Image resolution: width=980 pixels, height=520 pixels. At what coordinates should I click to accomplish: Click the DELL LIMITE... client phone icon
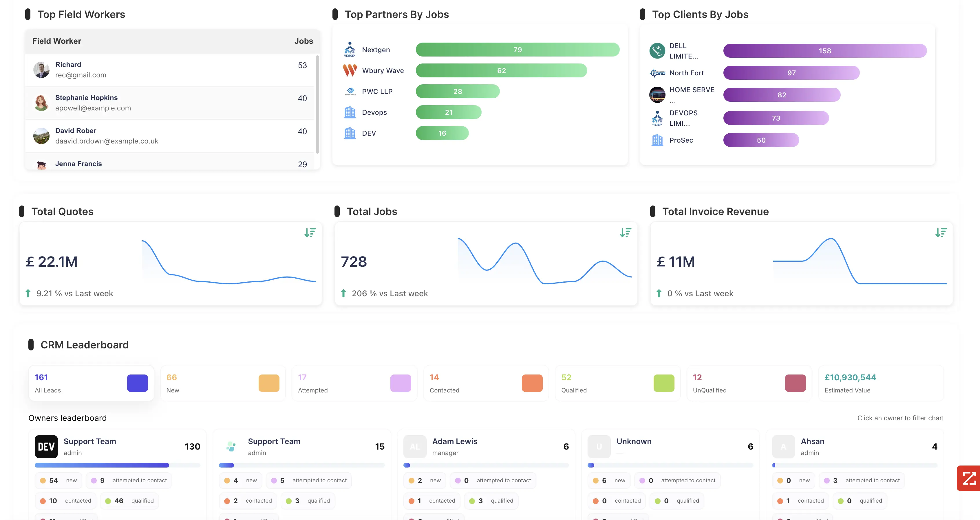[657, 51]
